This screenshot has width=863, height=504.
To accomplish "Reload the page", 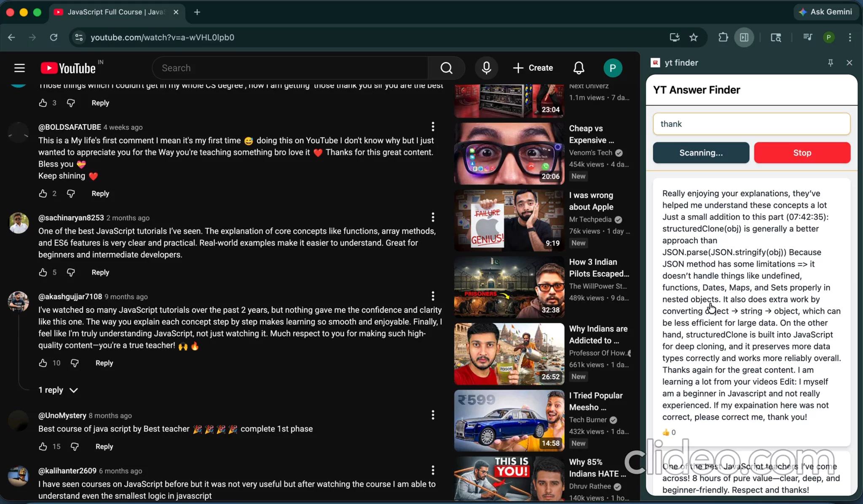I will click(54, 38).
